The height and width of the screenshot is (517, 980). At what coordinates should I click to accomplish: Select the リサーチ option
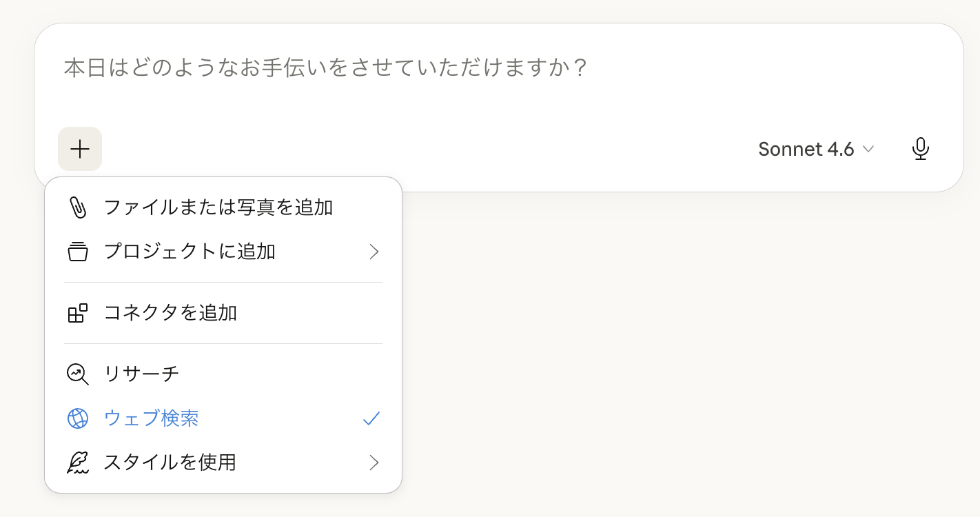[141, 374]
